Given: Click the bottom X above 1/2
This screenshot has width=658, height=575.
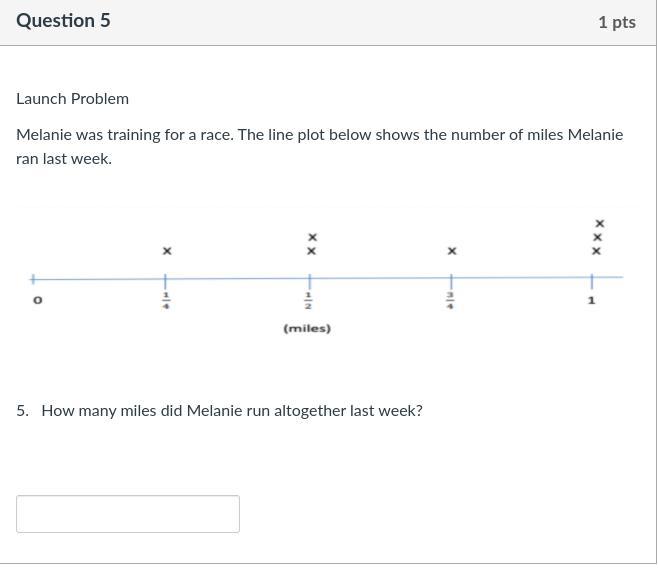Looking at the screenshot, I should pyautogui.click(x=312, y=251).
